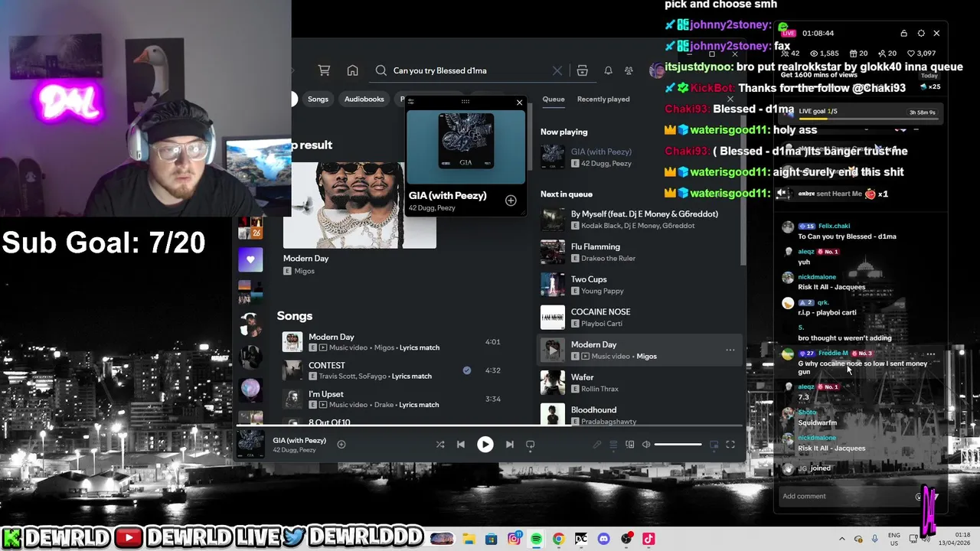This screenshot has height=551, width=980.
Task: Open the lyrics microphone icon in player bar
Action: coord(597,445)
